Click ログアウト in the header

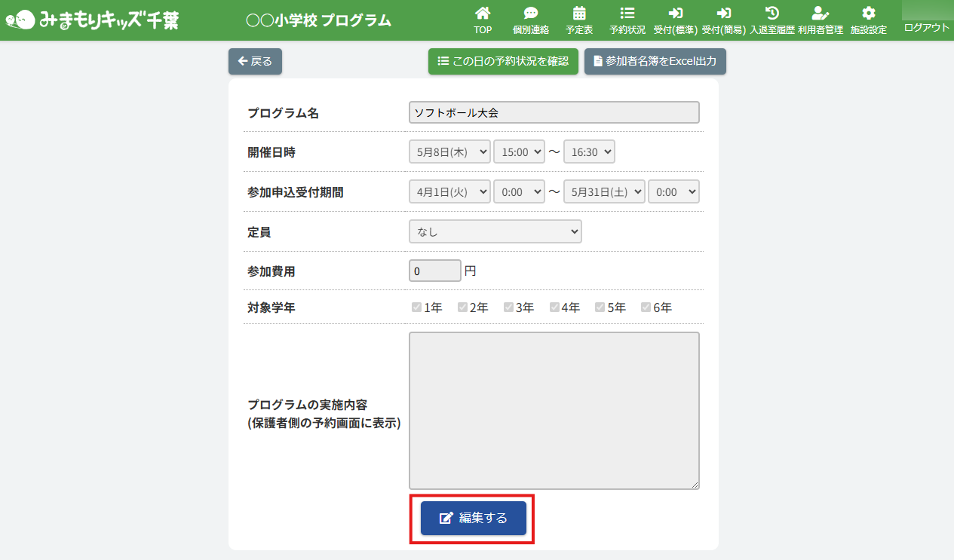coord(926,27)
